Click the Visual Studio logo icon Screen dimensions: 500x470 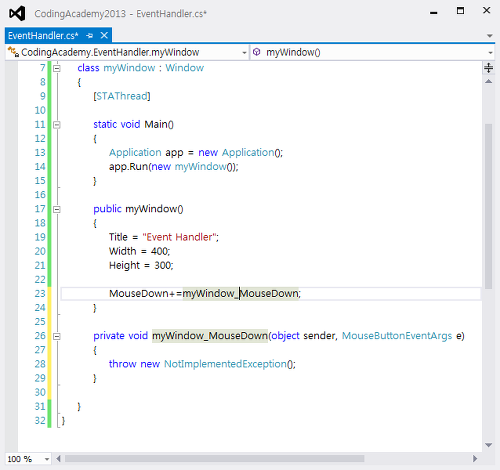[17, 14]
